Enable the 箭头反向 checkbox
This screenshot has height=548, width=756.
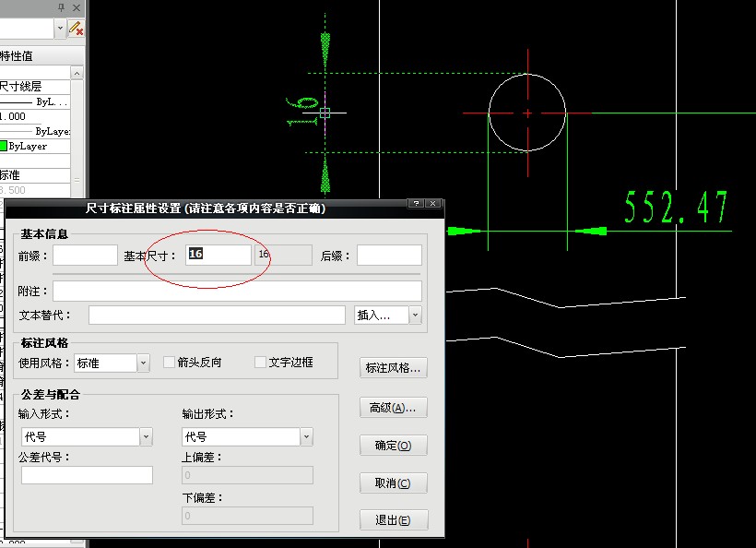[170, 363]
